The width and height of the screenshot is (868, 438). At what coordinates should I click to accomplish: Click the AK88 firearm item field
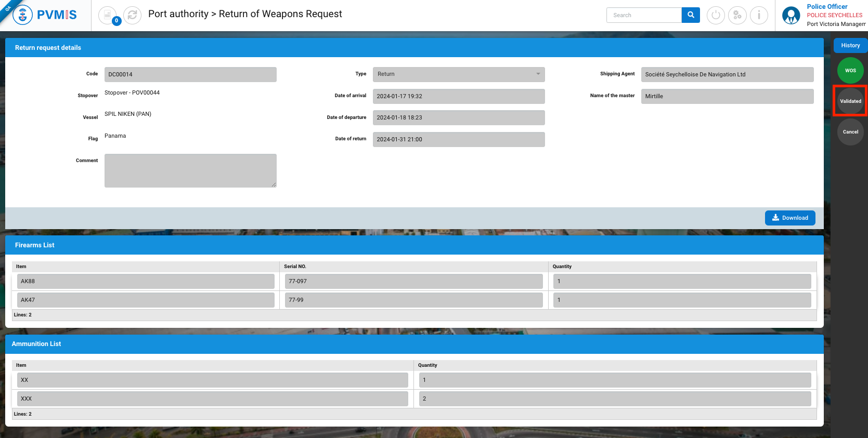pos(146,282)
